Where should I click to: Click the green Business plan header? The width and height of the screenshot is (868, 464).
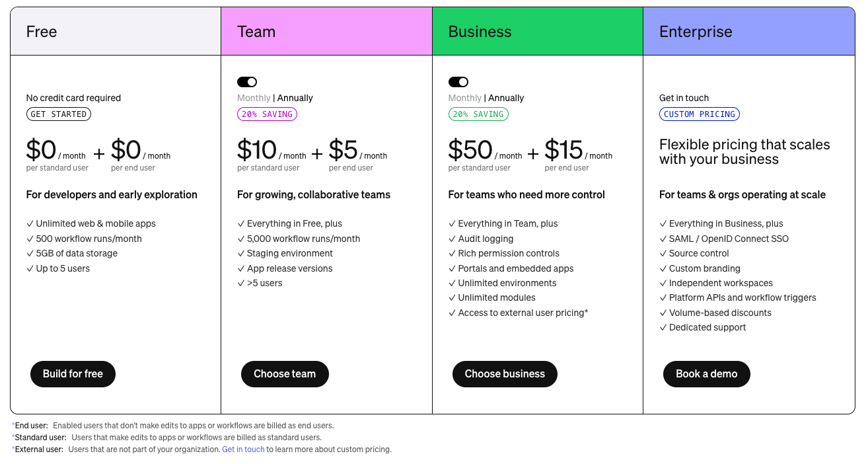click(537, 32)
